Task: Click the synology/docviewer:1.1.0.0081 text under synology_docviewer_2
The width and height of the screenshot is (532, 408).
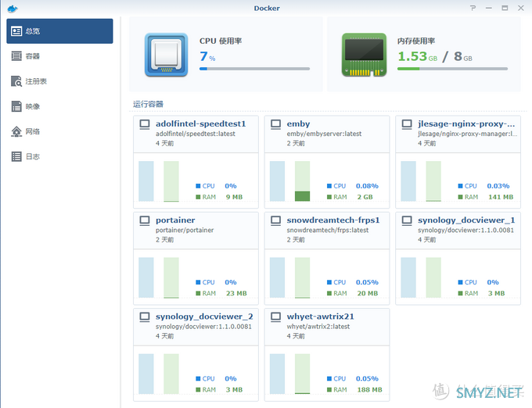Action: (203, 327)
